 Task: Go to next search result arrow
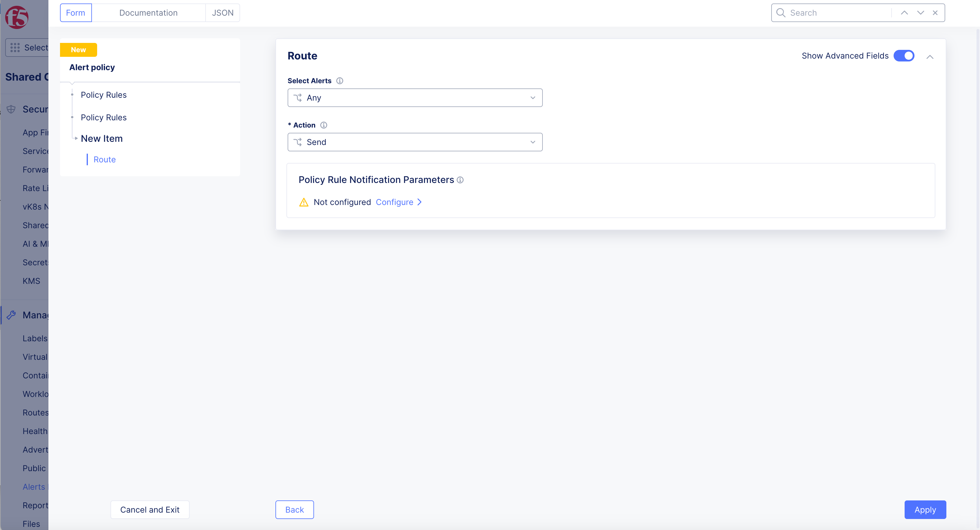pos(920,13)
